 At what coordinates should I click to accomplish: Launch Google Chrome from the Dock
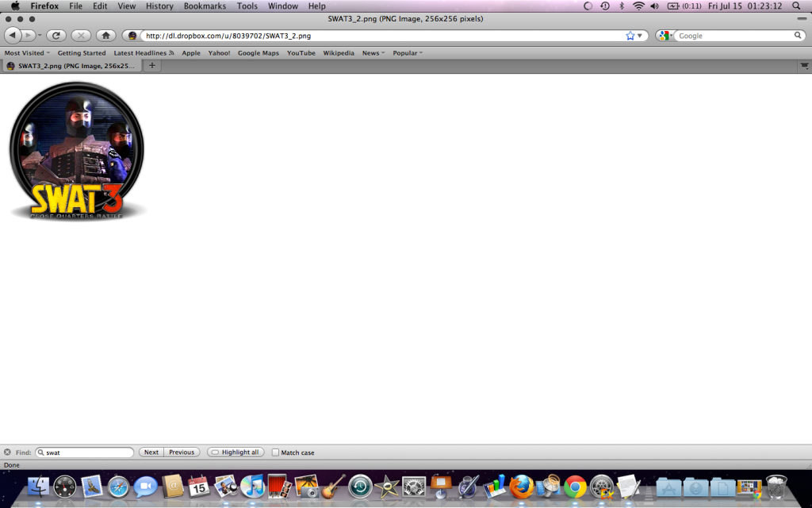pos(575,487)
